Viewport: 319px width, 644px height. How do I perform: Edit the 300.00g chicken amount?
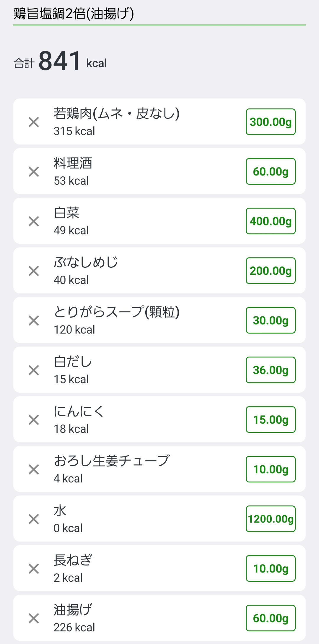271,122
